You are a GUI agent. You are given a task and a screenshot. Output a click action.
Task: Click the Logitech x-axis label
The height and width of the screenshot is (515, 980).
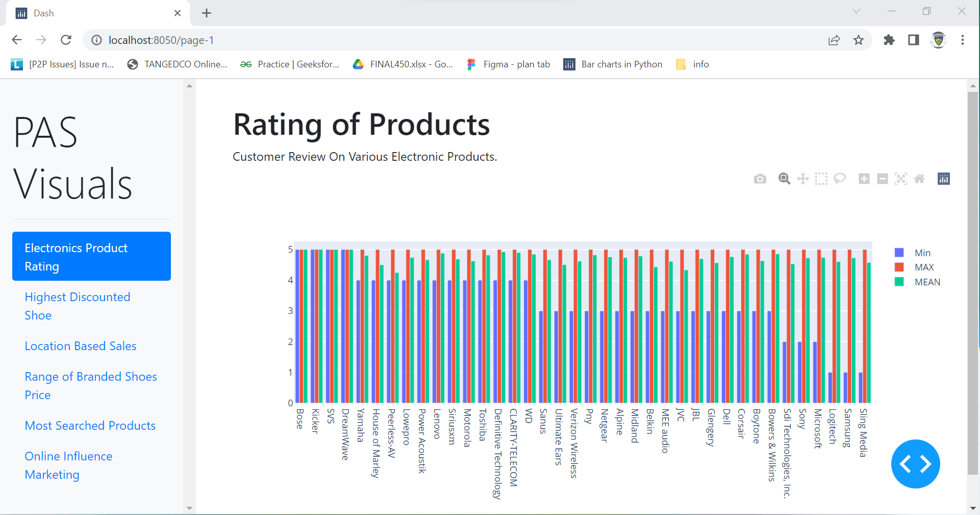833,426
